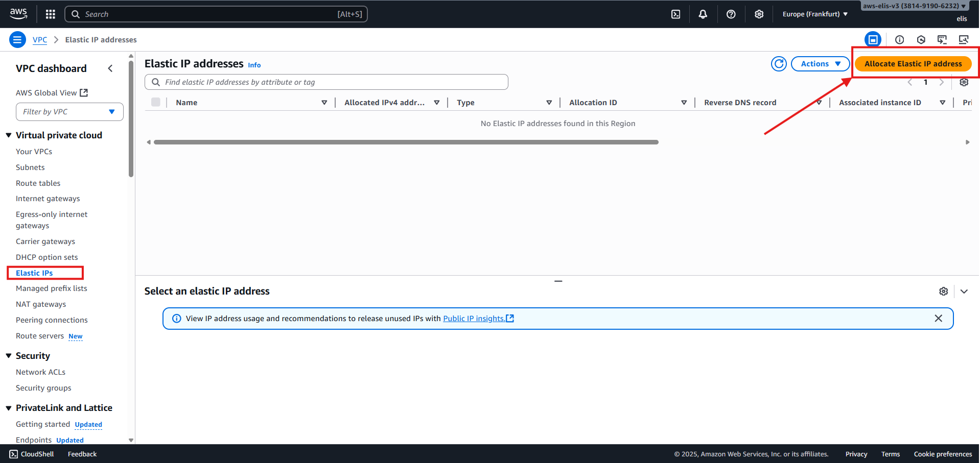Open the details panel settings gear
The image size is (980, 463).
943,291
